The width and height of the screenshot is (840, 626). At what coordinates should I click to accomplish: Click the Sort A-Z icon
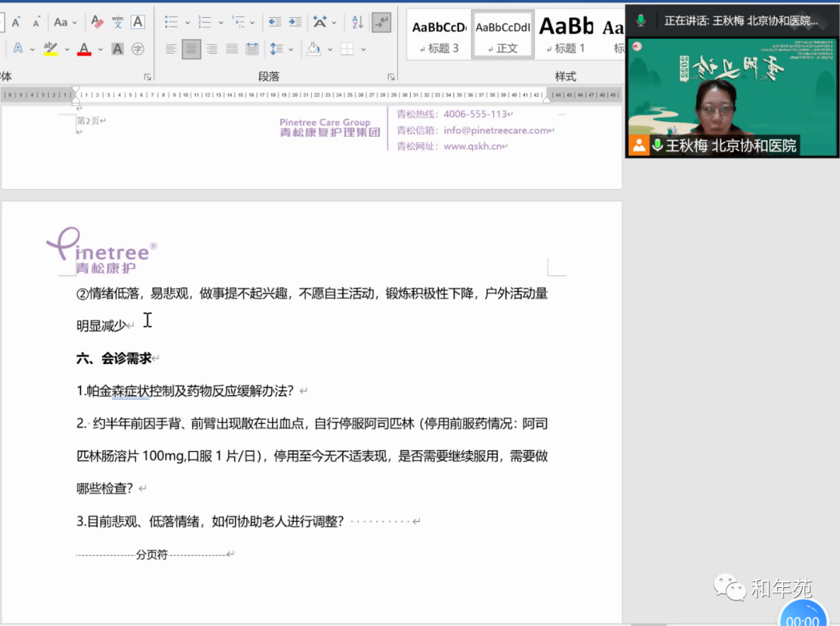coord(358,23)
